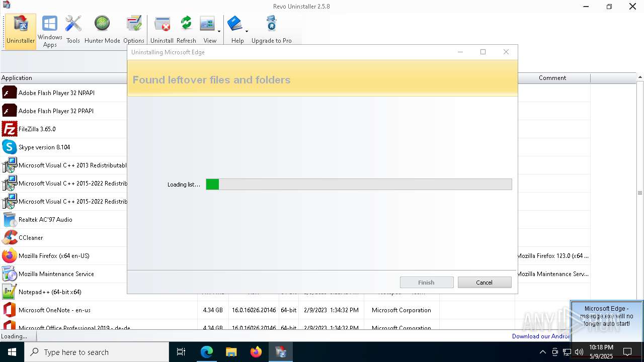Select the Skype version 8.104 icon
644x362 pixels.
[x=10, y=147]
